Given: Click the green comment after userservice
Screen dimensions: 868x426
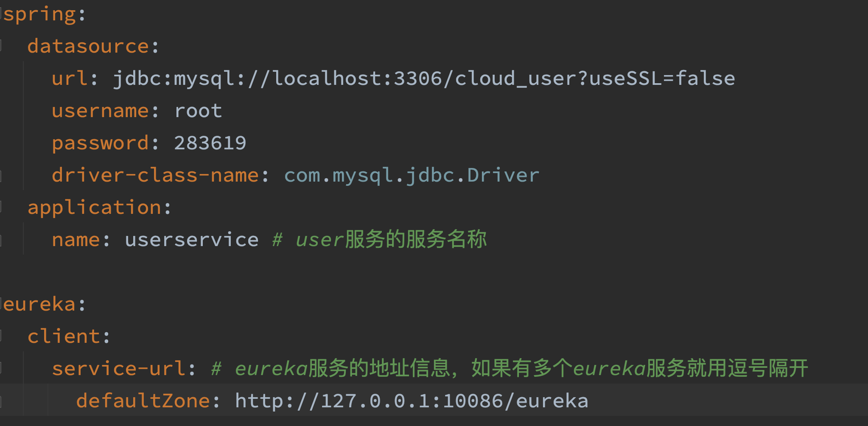Looking at the screenshot, I should 380,240.
